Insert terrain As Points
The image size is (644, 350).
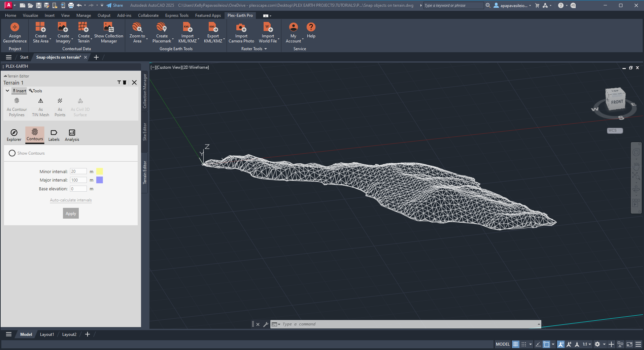(60, 107)
